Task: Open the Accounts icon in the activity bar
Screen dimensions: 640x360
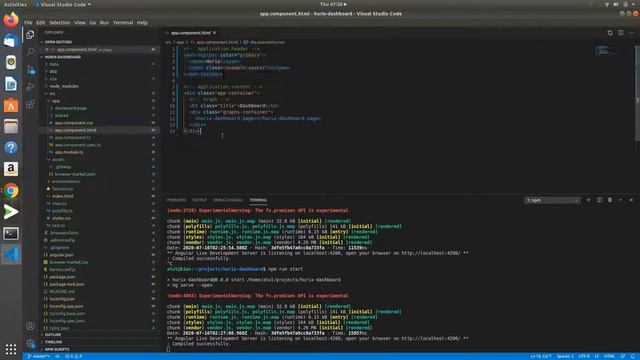Action: (x=30, y=326)
